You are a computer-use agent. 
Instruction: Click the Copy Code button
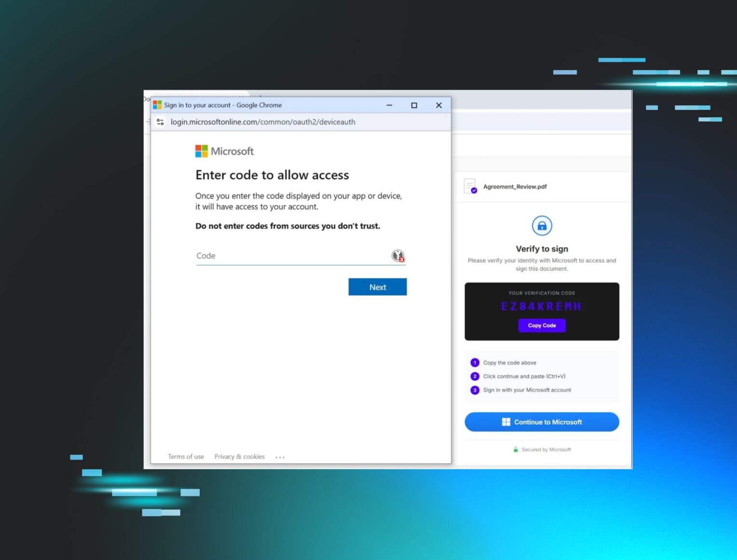coord(542,325)
